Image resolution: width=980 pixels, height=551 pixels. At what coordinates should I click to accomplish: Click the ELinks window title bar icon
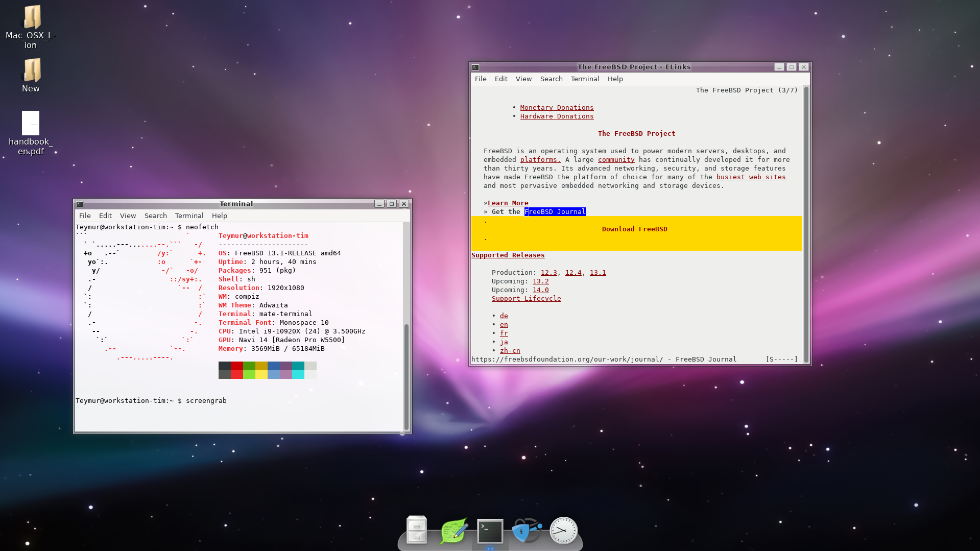click(x=475, y=67)
